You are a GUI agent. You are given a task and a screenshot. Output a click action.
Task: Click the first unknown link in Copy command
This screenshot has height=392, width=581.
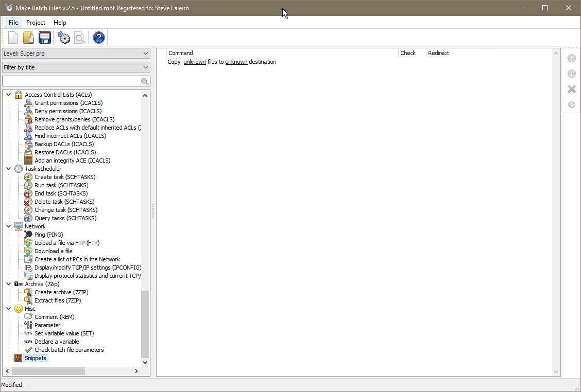[194, 62]
